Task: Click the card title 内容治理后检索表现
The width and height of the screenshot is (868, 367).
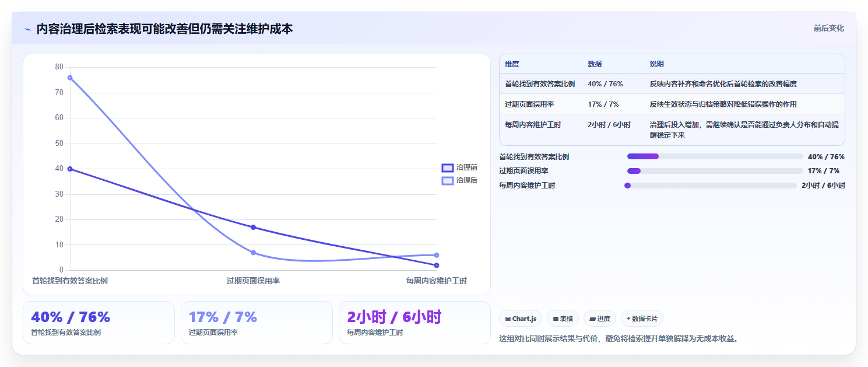Action: (x=164, y=29)
